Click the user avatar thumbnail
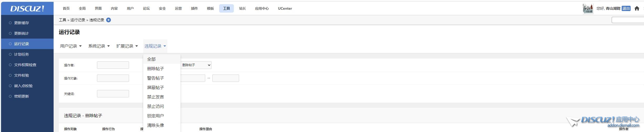644x132 pixels. [x=588, y=8]
